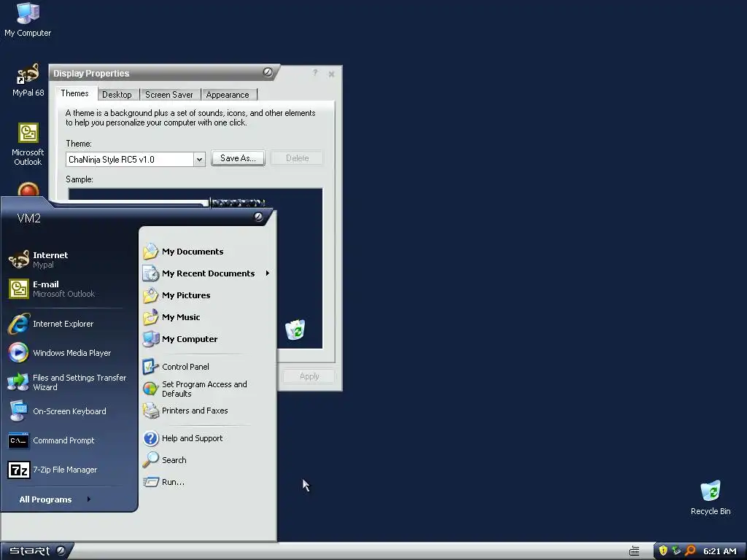Switch to Desktop tab in Display Properties
Image resolution: width=747 pixels, height=560 pixels.
(117, 94)
